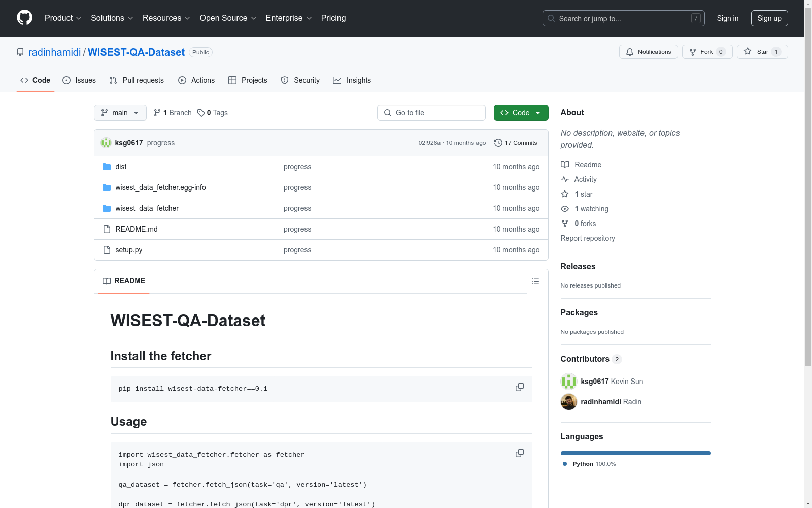View the 17 Commits history
The image size is (812, 508).
(x=516, y=143)
